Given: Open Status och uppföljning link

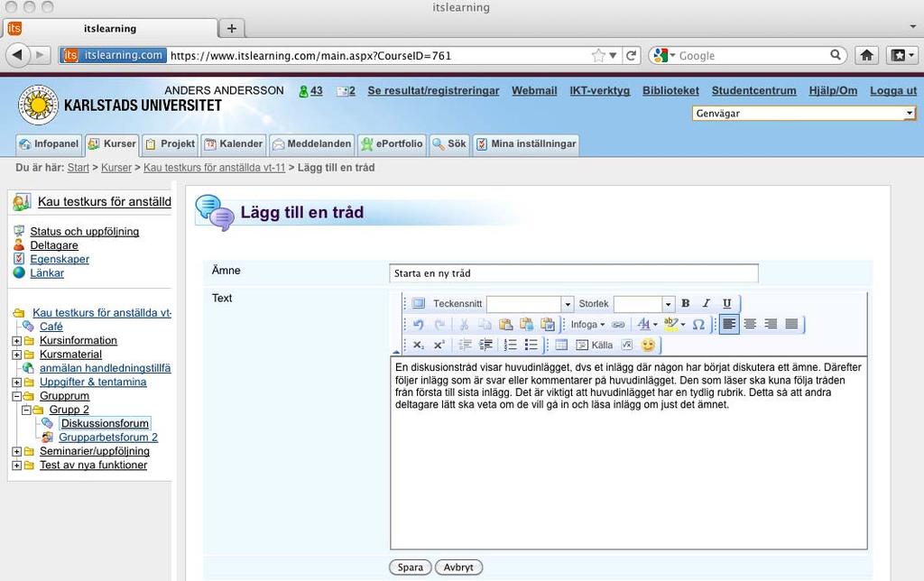Looking at the screenshot, I should (84, 232).
